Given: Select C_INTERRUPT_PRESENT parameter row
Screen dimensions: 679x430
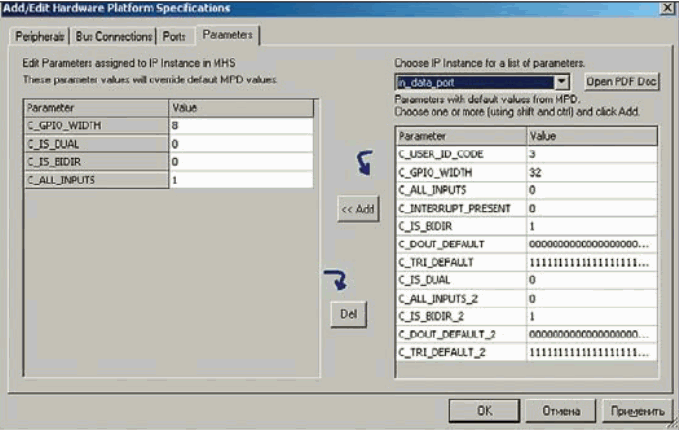Looking at the screenshot, I should click(x=460, y=208).
